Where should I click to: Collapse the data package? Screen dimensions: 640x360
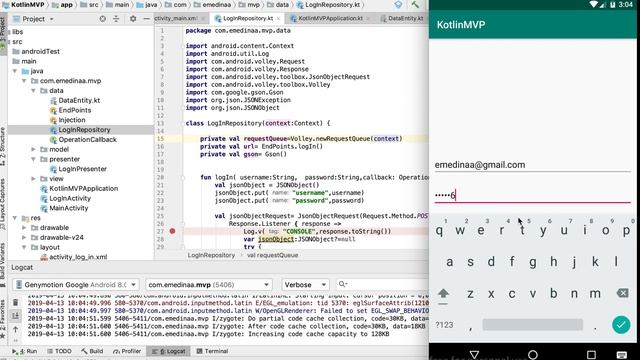tap(33, 91)
